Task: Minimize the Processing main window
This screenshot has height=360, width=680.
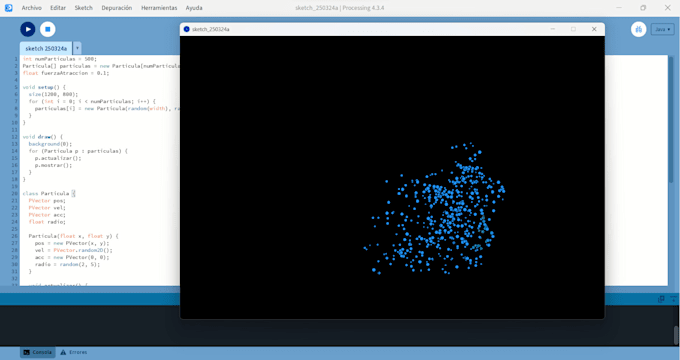Action: click(x=619, y=8)
